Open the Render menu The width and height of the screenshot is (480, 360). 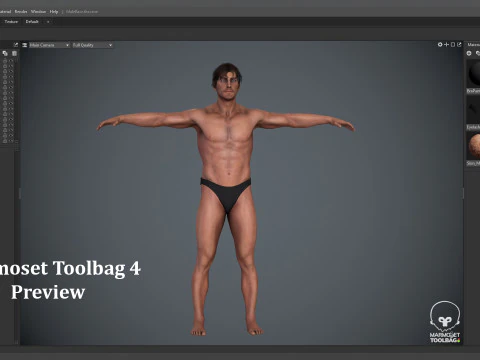(x=21, y=12)
